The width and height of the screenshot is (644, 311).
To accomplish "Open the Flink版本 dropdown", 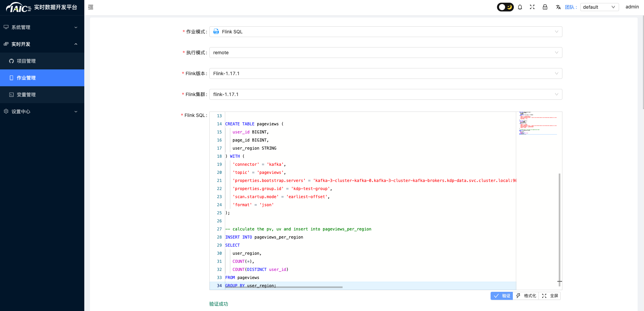I will (386, 73).
